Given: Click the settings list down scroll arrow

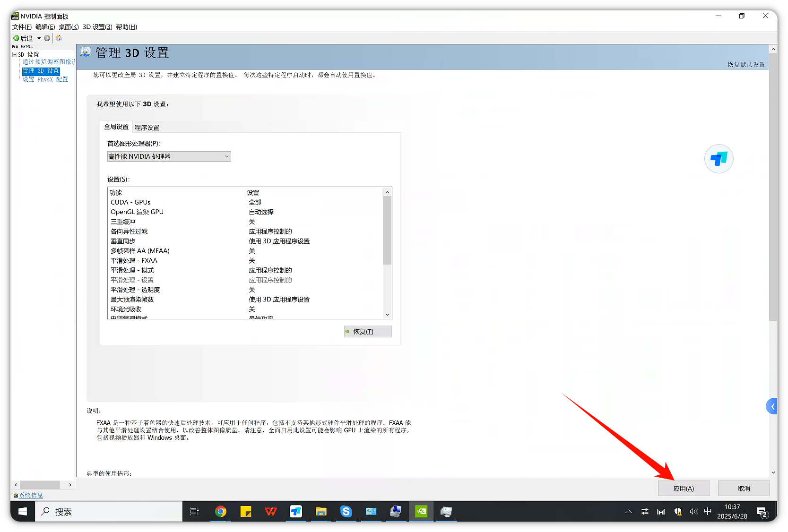Looking at the screenshot, I should pos(388,315).
